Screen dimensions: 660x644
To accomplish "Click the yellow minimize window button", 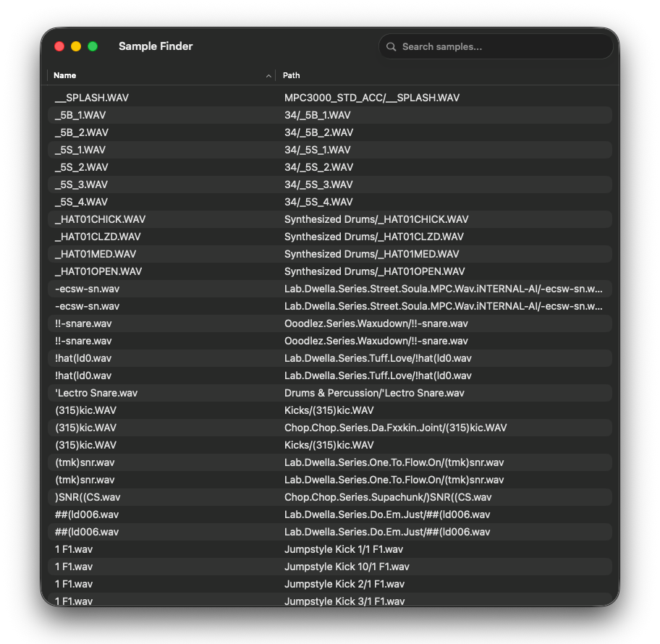I will coord(76,46).
